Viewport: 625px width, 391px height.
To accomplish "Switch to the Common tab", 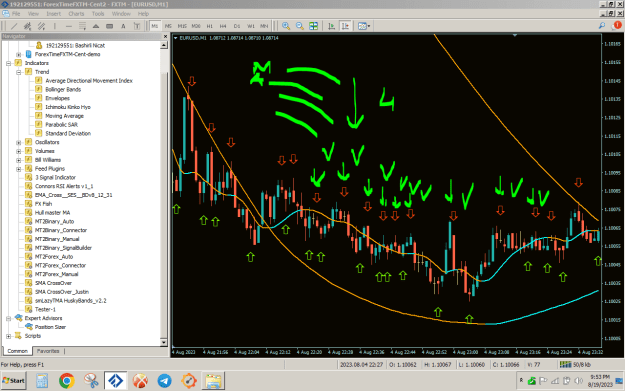I will 18,351.
